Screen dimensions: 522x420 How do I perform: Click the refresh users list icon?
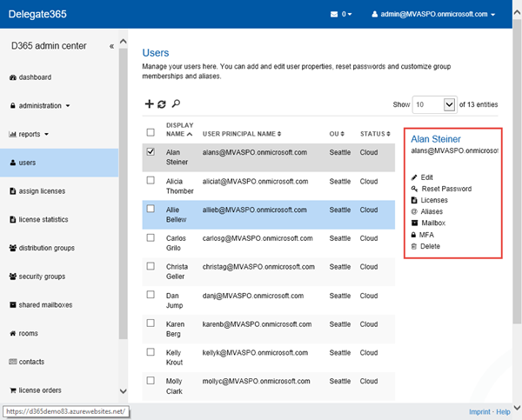(162, 104)
